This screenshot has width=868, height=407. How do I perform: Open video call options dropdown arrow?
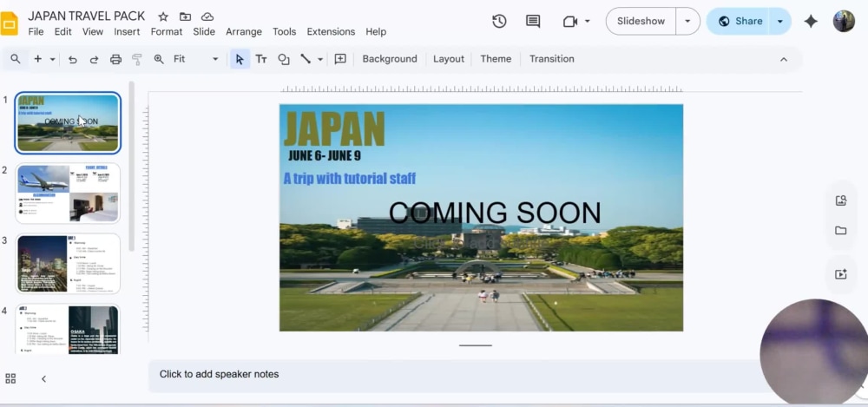[588, 21]
